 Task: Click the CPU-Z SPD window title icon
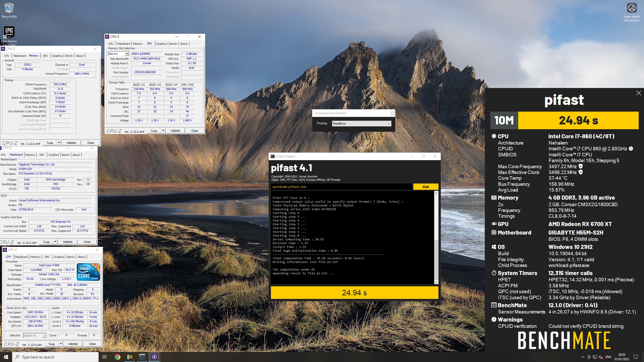point(107,37)
